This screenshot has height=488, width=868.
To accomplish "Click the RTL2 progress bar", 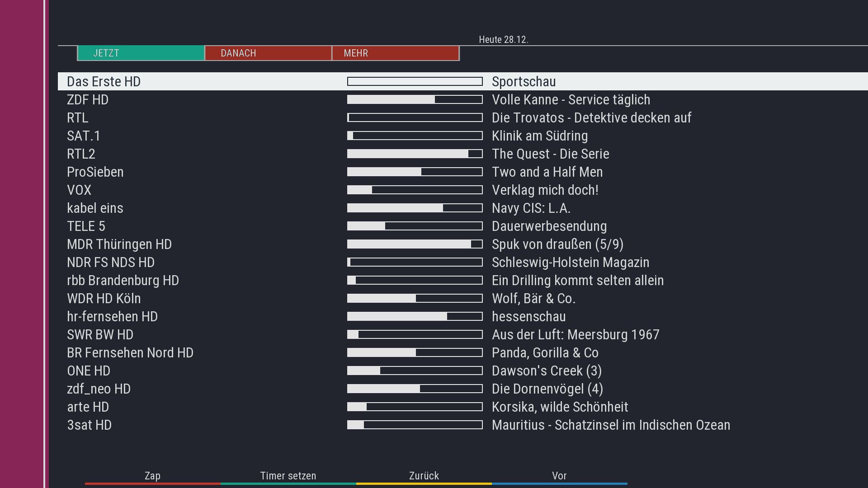I will [x=415, y=154].
